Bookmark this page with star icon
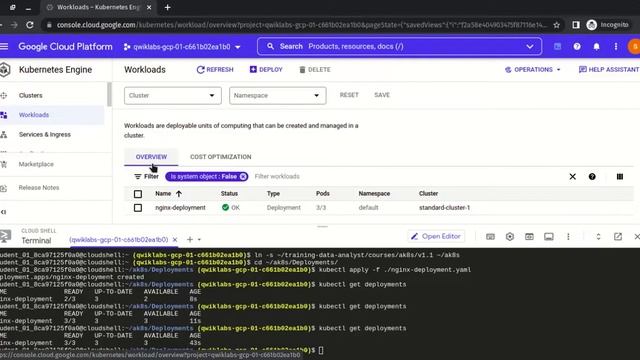The width and height of the screenshot is (640, 360). pos(556,25)
